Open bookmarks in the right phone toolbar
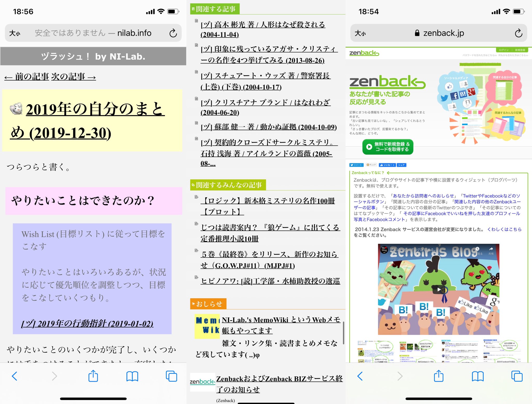The width and height of the screenshot is (532, 404). [478, 376]
